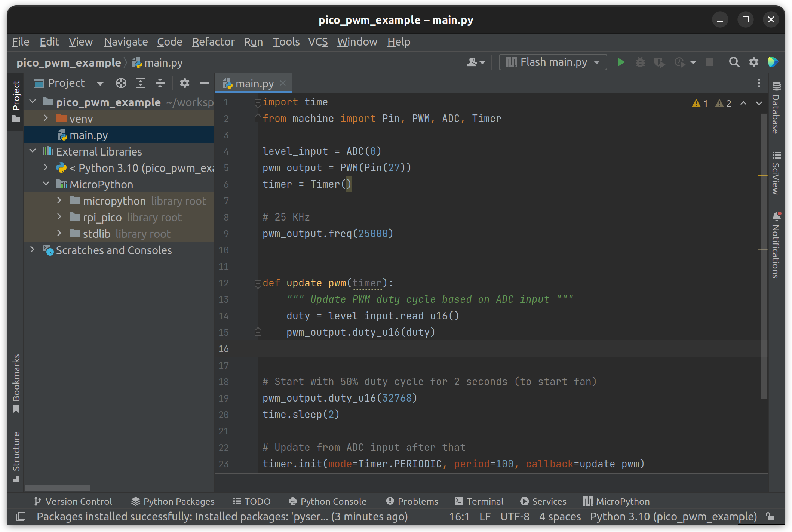Open Project panel options gear icon
792x532 pixels.
[184, 83]
